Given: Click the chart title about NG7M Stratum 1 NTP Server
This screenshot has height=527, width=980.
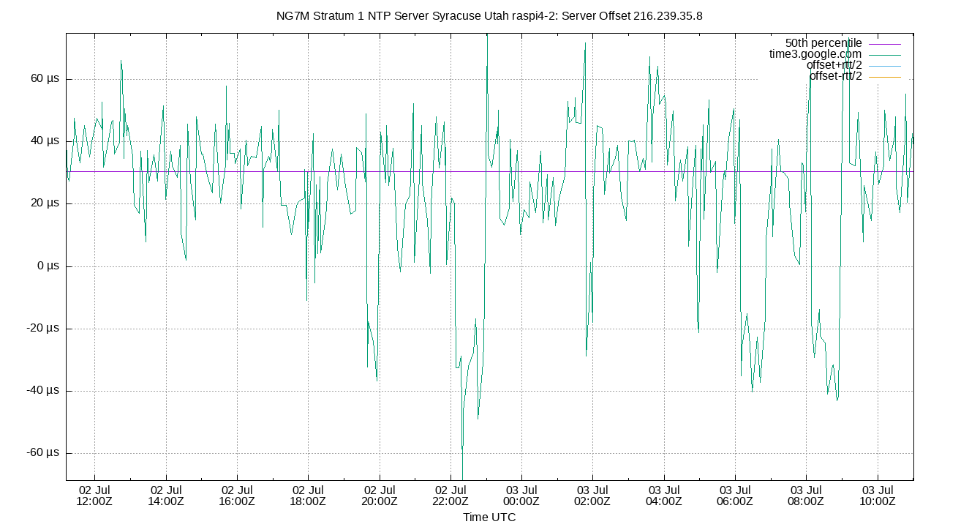Looking at the screenshot, I should (489, 15).
